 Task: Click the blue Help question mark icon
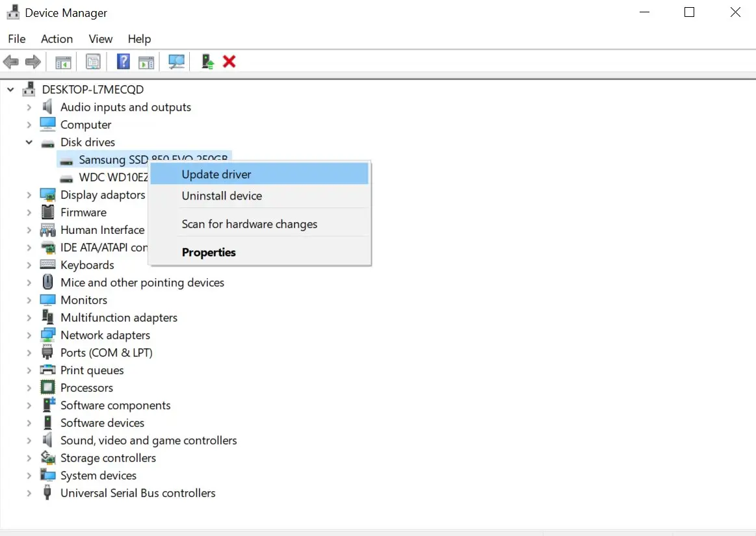tap(124, 62)
